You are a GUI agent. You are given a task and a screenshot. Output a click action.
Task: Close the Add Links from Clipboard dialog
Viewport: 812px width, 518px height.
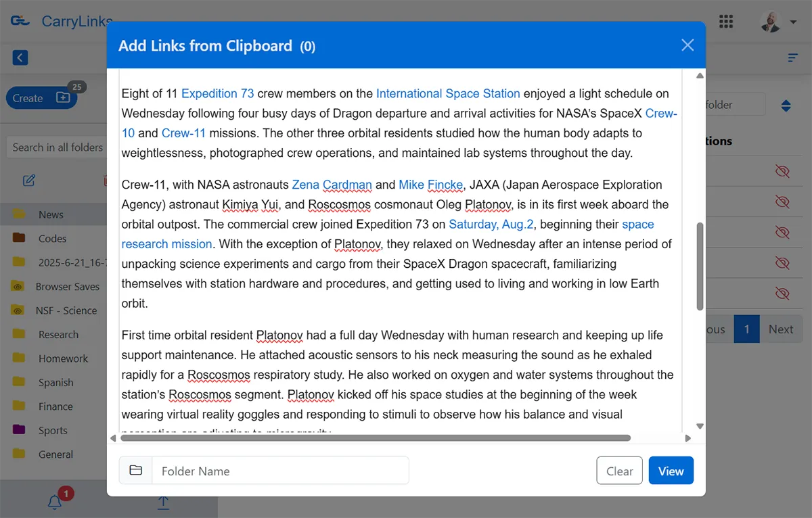pos(687,45)
